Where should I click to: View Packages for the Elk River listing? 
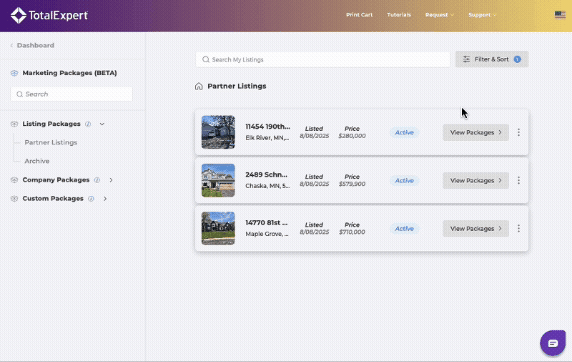coord(476,132)
